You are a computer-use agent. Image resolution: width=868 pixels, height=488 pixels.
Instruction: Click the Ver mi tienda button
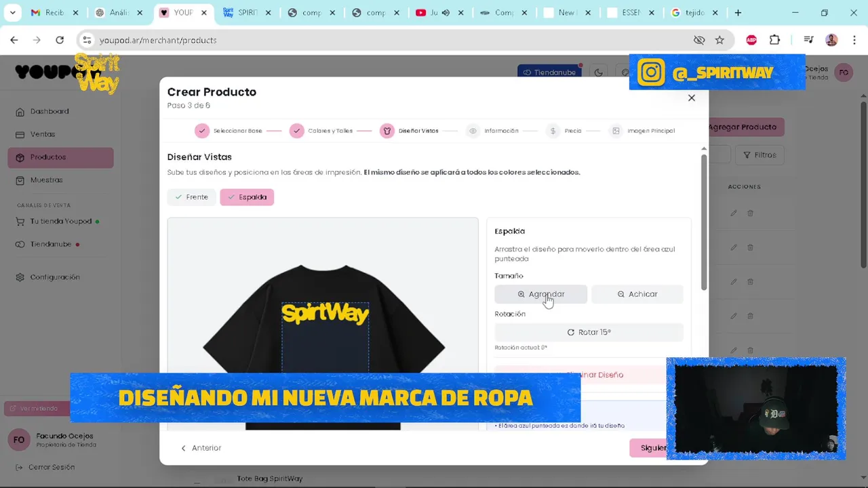pyautogui.click(x=37, y=408)
